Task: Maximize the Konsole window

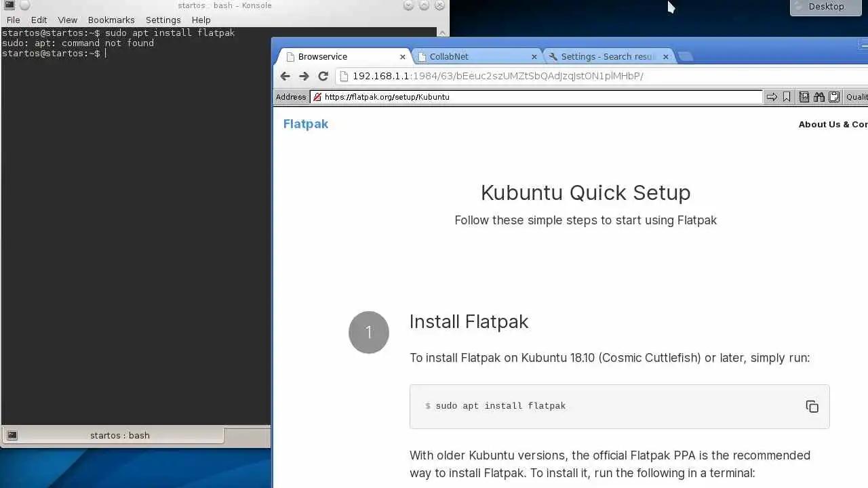Action: (x=424, y=5)
